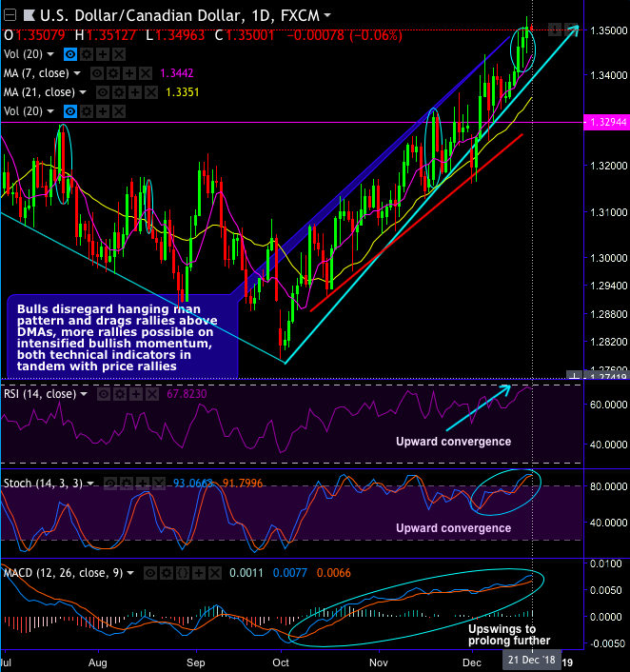This screenshot has height=672, width=630.
Task: Toggle visibility eye of Stoch (14, 3, 3)
Action: pyautogui.click(x=110, y=484)
